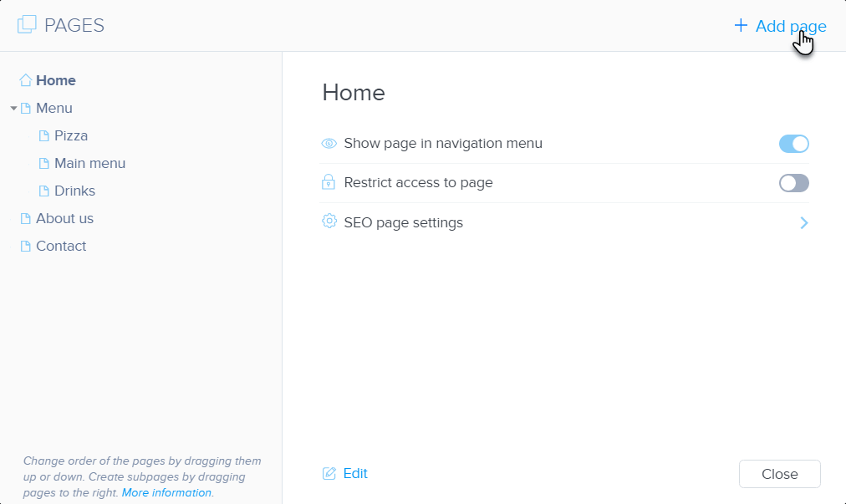Click the page icon beside Drinks

44,191
